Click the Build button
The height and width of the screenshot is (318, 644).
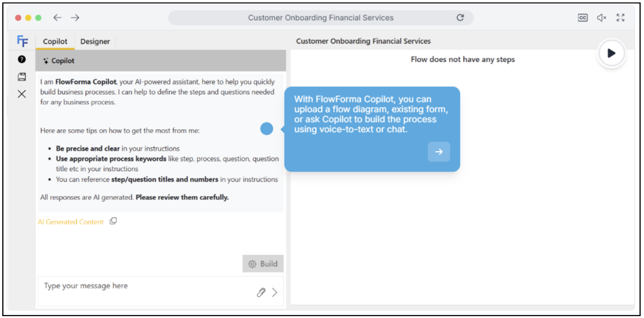pyautogui.click(x=263, y=263)
